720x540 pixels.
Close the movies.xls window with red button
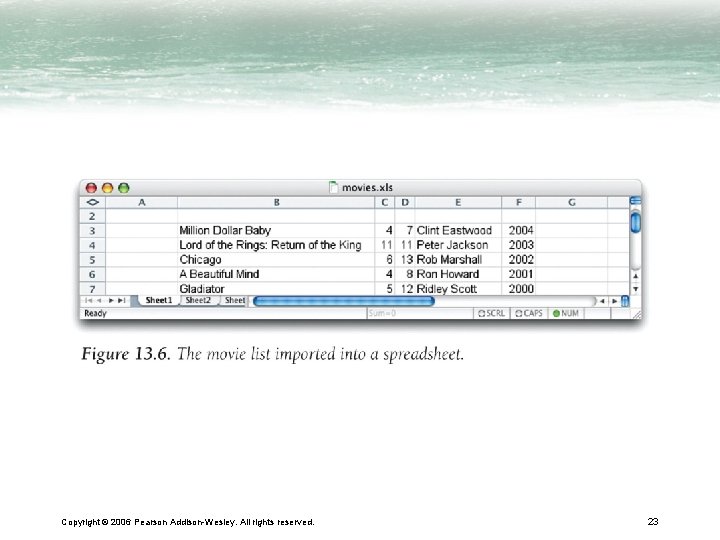point(91,188)
